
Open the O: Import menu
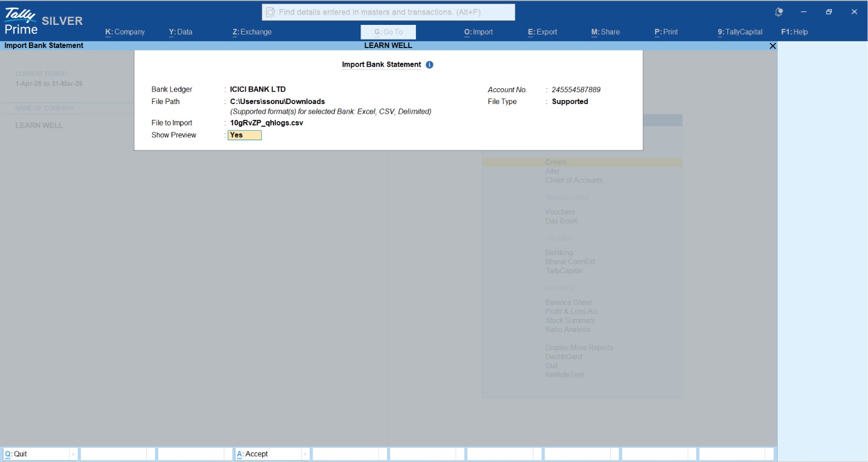[x=479, y=32]
